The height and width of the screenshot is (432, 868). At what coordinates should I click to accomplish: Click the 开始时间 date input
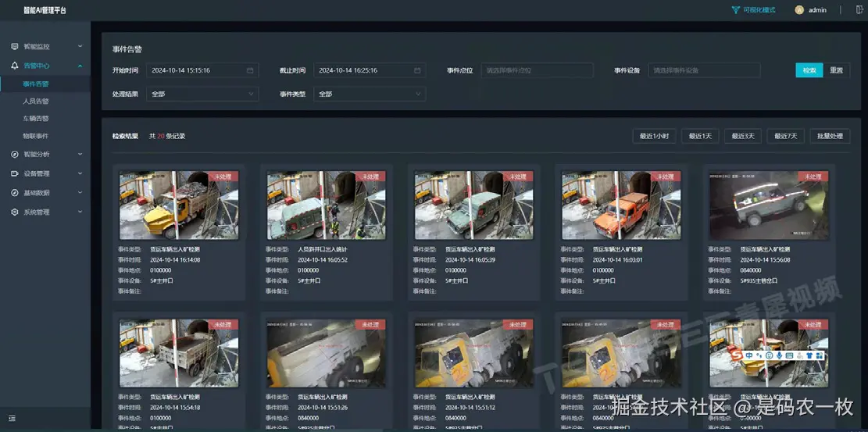coord(202,70)
